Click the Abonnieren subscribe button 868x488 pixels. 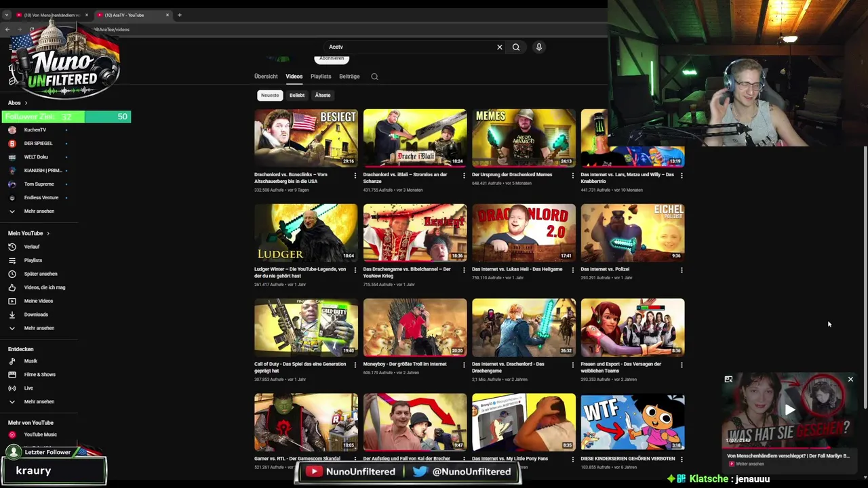[x=332, y=58]
